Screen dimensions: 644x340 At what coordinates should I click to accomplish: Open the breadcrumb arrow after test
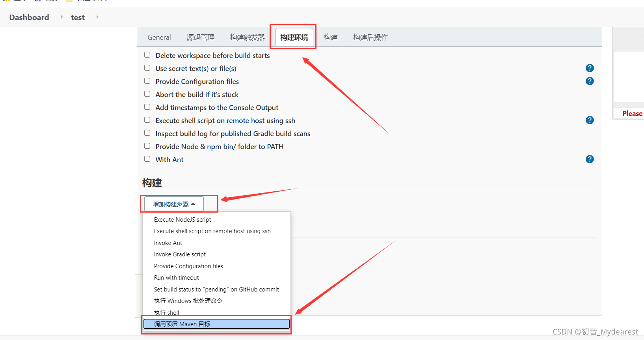(x=97, y=17)
